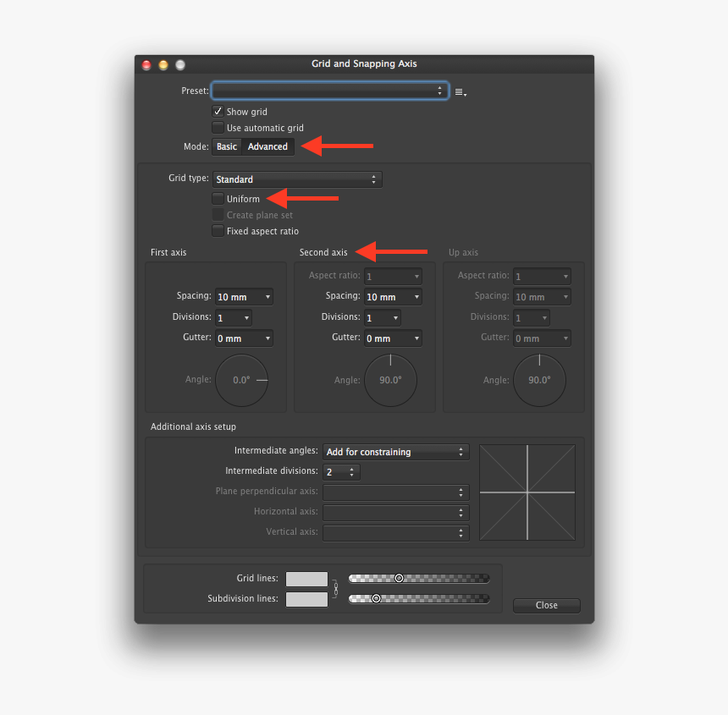The width and height of the screenshot is (728, 715).
Task: Toggle the Show grid checkbox
Action: 218,112
